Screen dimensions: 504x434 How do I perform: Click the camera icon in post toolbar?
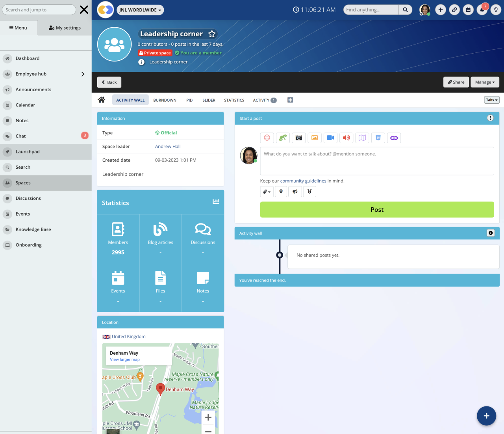click(x=299, y=138)
